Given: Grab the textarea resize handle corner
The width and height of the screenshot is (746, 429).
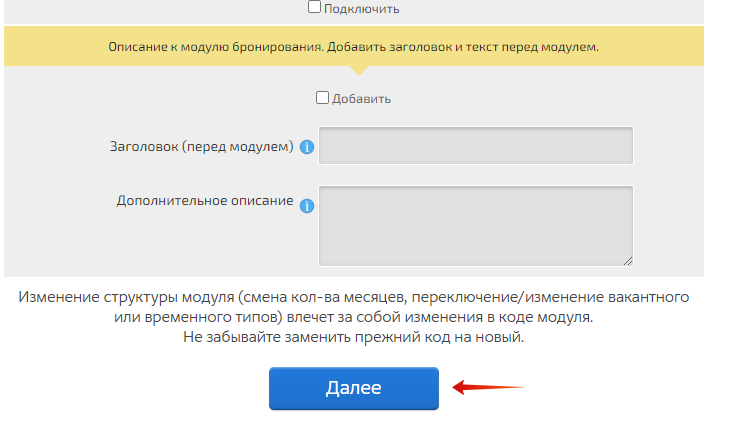Looking at the screenshot, I should click(x=628, y=261).
